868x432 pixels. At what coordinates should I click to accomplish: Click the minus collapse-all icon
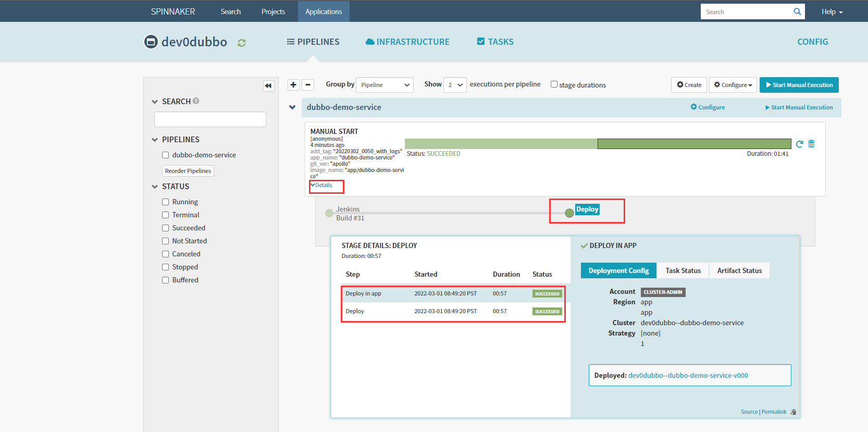pyautogui.click(x=308, y=84)
